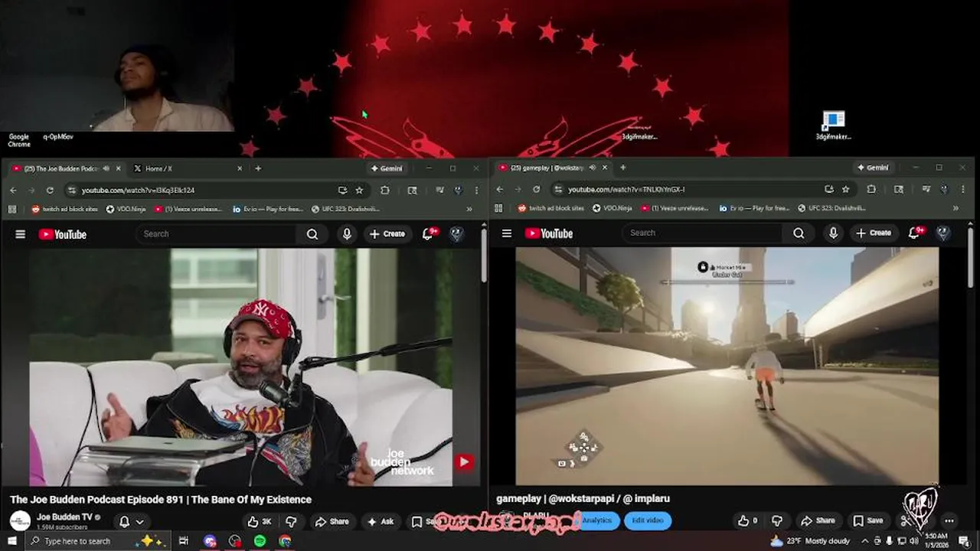Open the YouTube guide menu in left window
The height and width of the screenshot is (551, 980).
[x=21, y=234]
